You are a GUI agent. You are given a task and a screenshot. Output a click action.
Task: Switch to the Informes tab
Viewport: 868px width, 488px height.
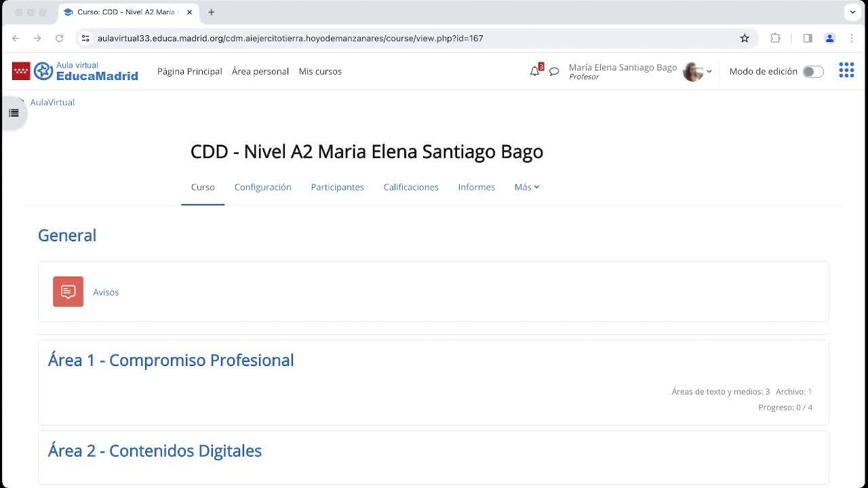point(476,187)
